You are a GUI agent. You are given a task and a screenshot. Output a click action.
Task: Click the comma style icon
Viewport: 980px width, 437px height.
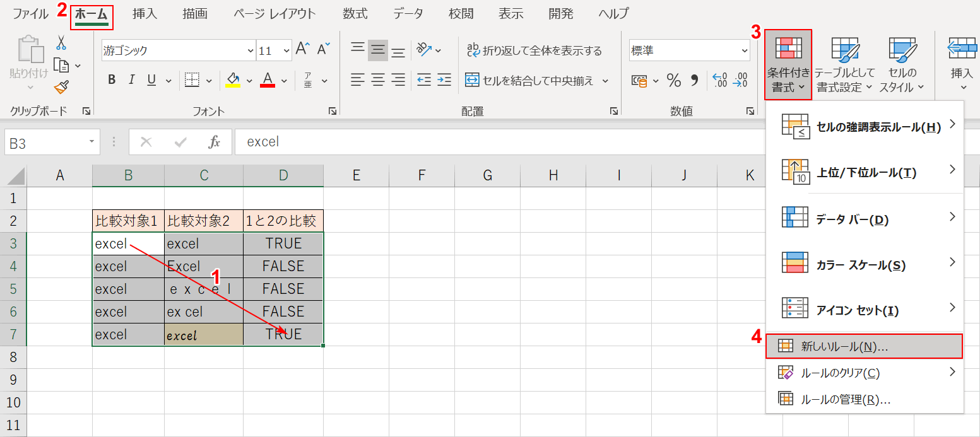point(693,79)
